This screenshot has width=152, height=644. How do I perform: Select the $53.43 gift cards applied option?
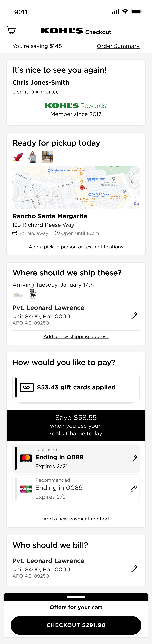click(76, 387)
